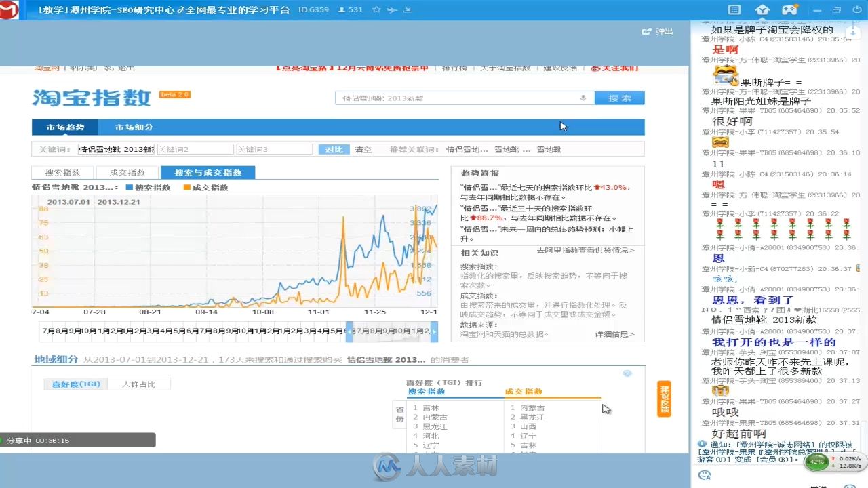This screenshot has height=488, width=868.
Task: Focus the top Taobao Index search field
Action: [465, 98]
